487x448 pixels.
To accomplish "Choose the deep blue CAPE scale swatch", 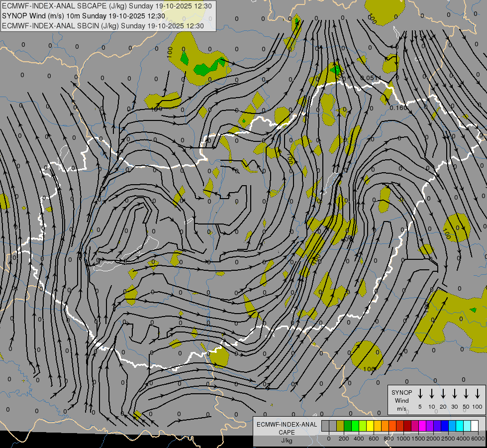I will coord(445,426).
